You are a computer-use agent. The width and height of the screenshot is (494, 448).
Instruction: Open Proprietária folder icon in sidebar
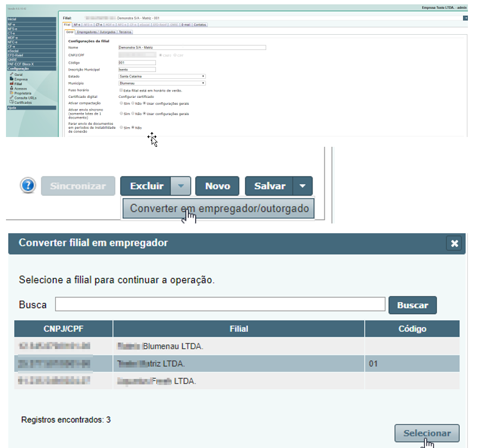(x=11, y=93)
